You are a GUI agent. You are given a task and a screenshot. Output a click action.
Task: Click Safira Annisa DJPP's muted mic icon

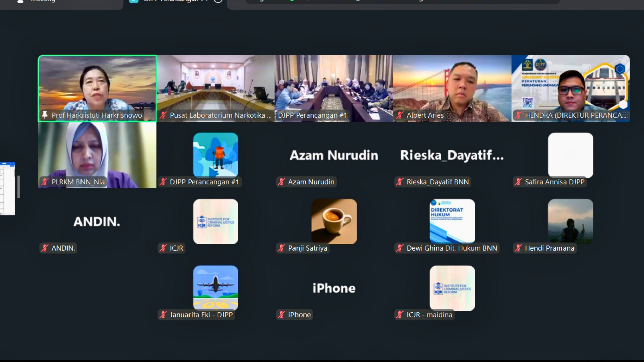click(518, 182)
